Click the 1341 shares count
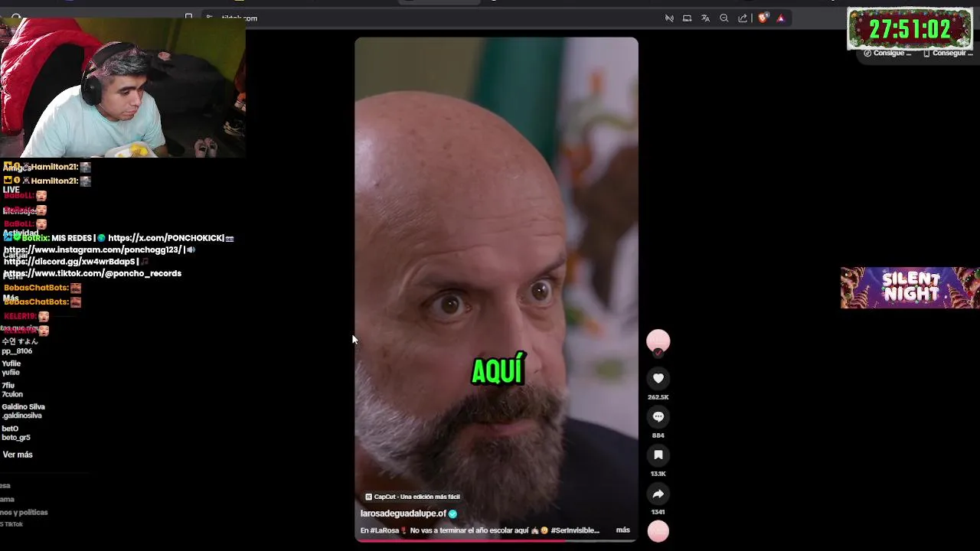Screen dimensions: 980x551 (658, 512)
